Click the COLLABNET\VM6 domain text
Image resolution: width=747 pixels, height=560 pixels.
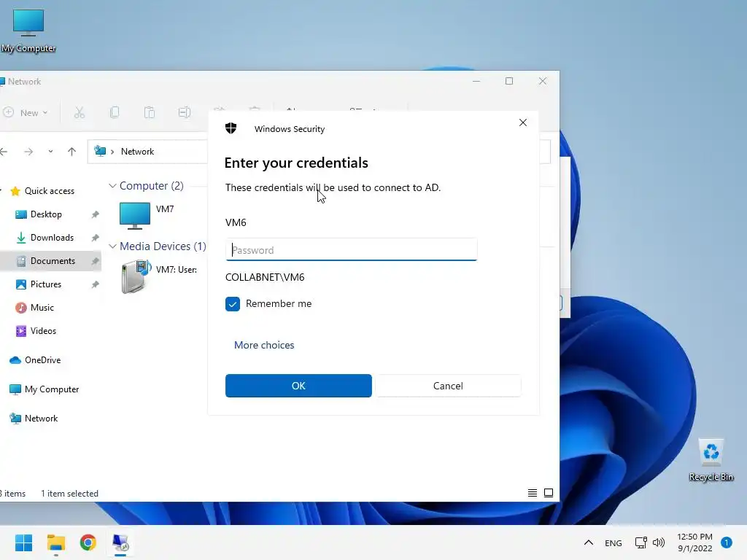(265, 277)
